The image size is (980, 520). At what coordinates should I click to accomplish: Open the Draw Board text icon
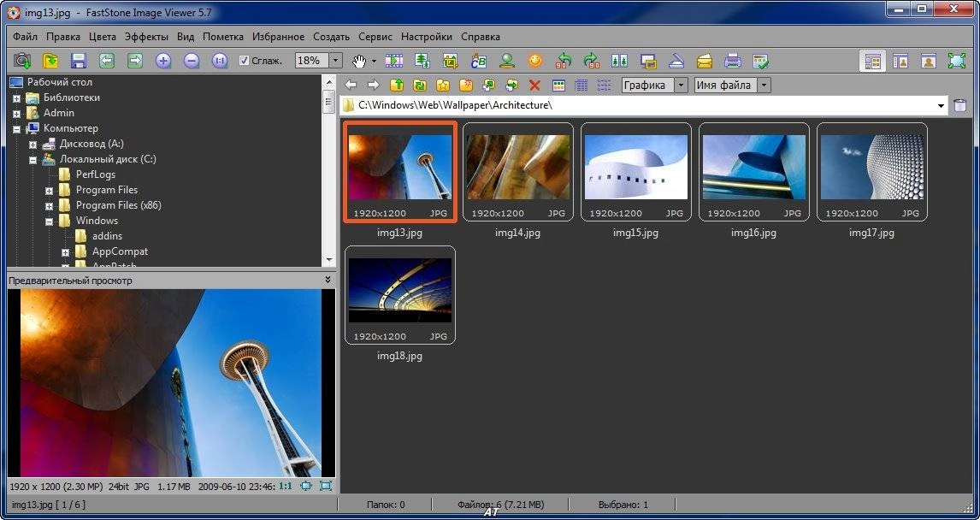pos(479,61)
